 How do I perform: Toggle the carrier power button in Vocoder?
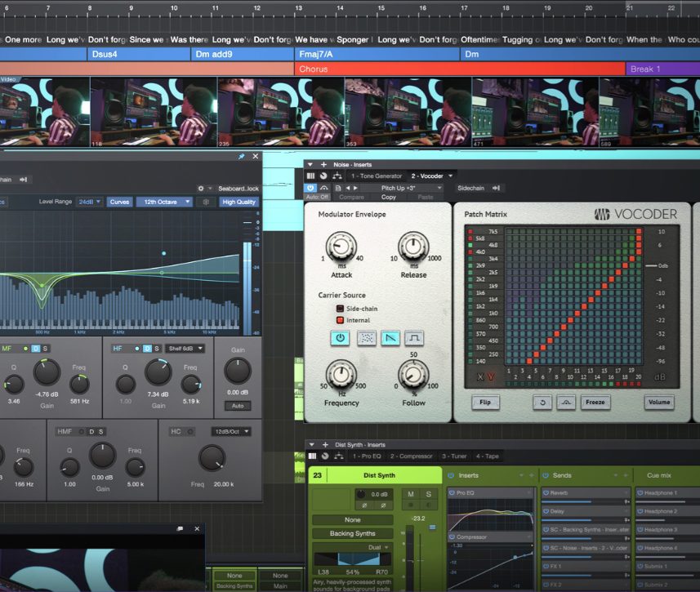click(340, 338)
